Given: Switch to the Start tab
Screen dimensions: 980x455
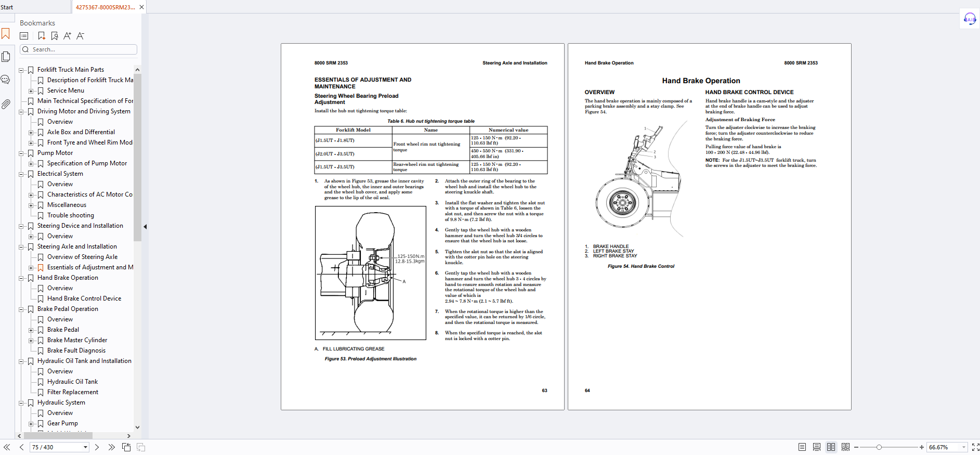Looking at the screenshot, I should tap(7, 7).
